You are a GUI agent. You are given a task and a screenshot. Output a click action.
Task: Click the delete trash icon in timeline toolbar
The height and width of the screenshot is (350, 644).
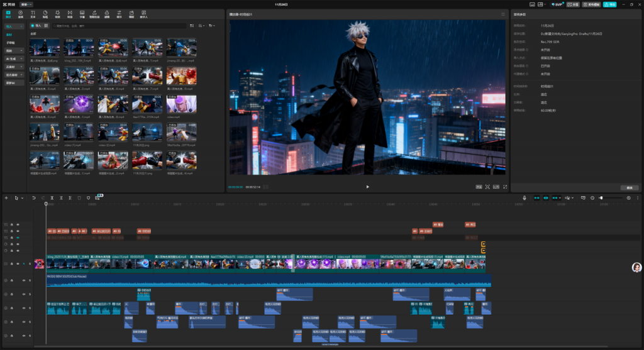click(79, 198)
